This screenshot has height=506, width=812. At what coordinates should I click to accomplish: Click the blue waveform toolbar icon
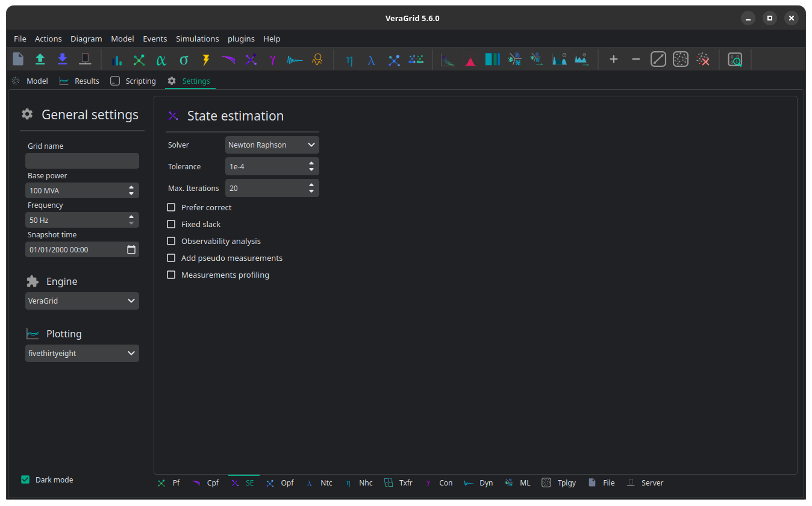pyautogui.click(x=295, y=60)
